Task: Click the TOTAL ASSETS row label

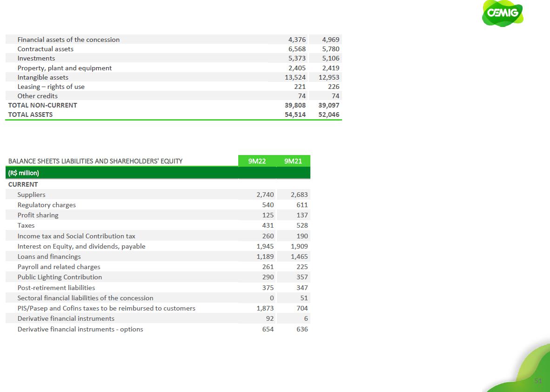Action: coord(30,115)
